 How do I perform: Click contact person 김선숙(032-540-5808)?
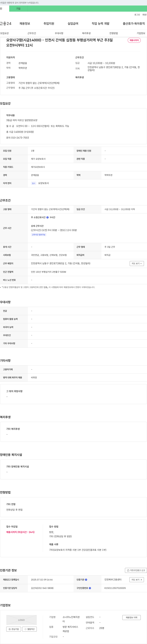pyautogui.click(x=42, y=588)
